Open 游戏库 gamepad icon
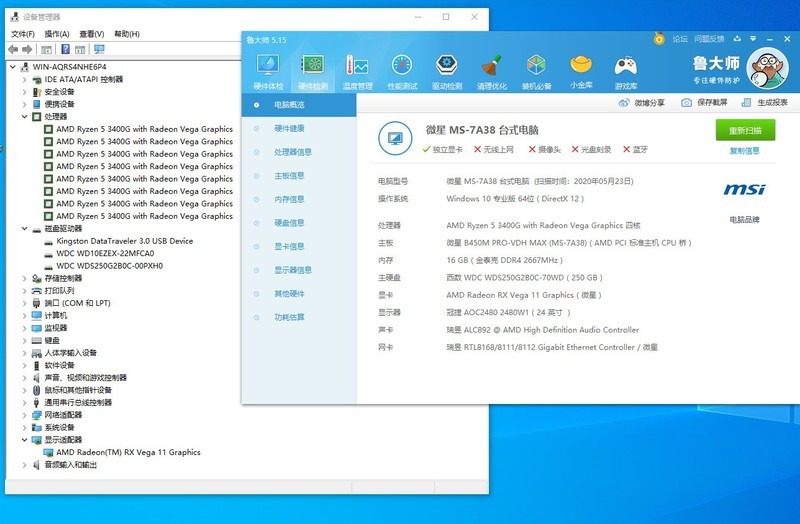This screenshot has height=524, width=800. [626, 70]
